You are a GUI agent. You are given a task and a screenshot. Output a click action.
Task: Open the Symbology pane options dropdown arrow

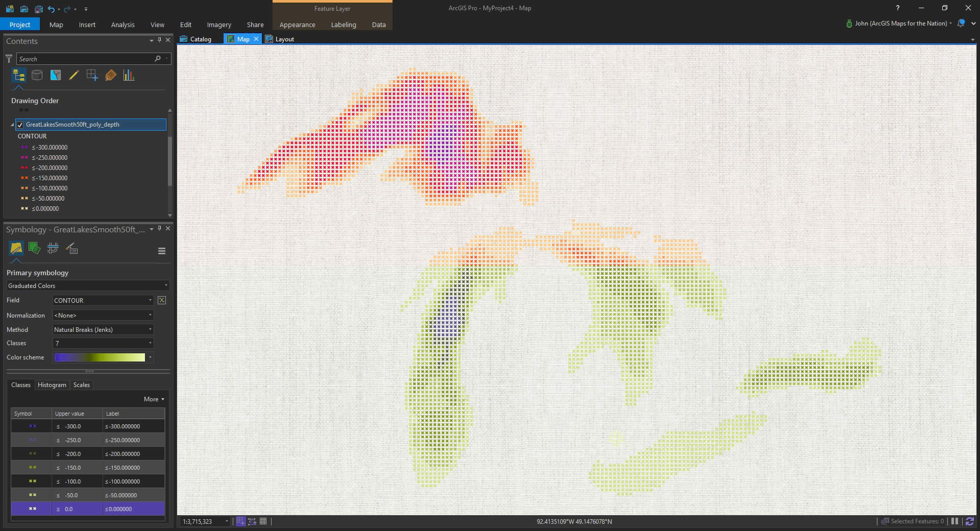click(151, 229)
